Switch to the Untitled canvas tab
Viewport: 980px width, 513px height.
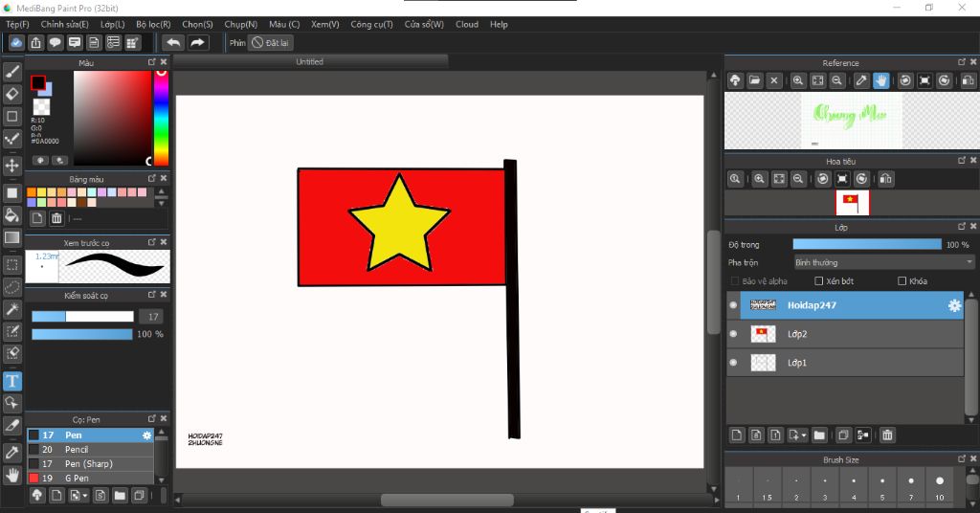pyautogui.click(x=310, y=61)
